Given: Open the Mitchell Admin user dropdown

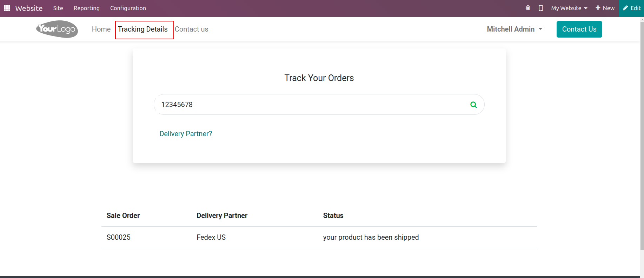Looking at the screenshot, I should pyautogui.click(x=514, y=29).
